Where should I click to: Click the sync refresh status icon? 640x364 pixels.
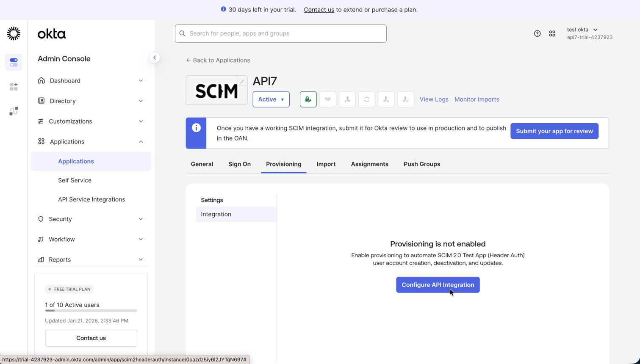tap(366, 99)
